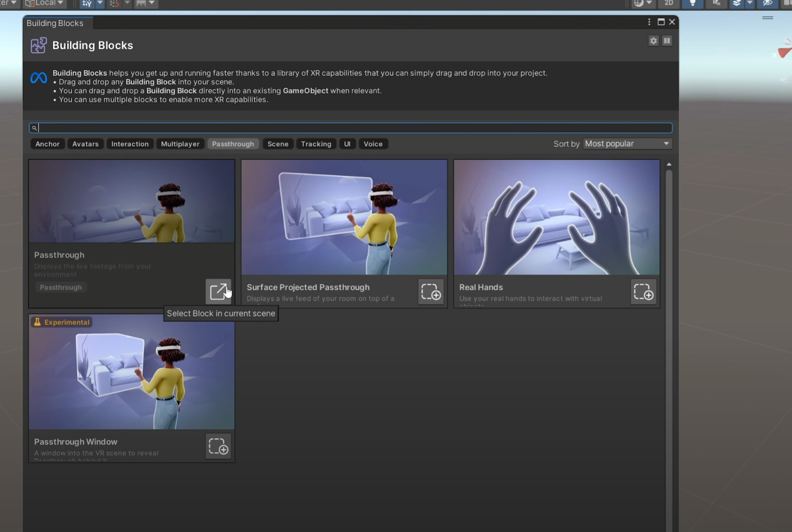Click the search magnifier icon

coord(34,128)
